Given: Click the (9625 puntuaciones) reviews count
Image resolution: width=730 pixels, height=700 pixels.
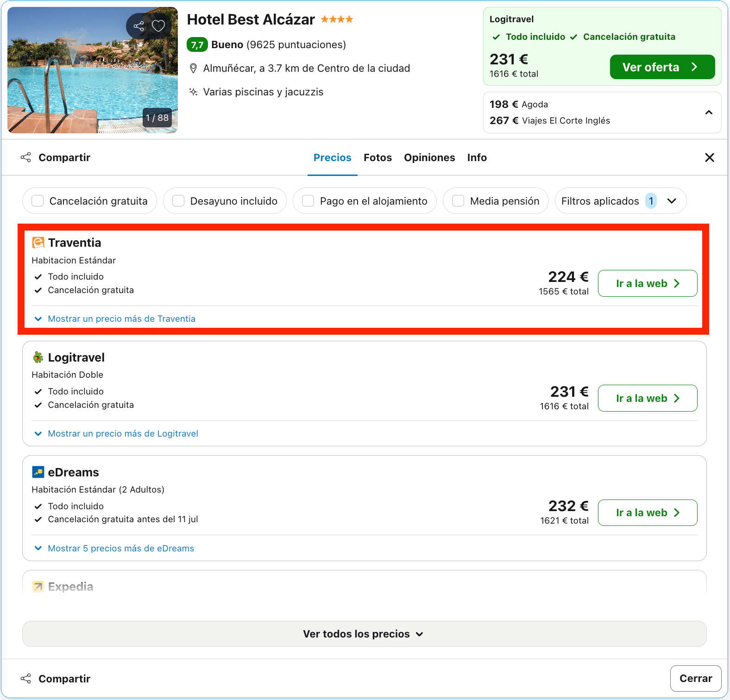Looking at the screenshot, I should click(x=296, y=45).
